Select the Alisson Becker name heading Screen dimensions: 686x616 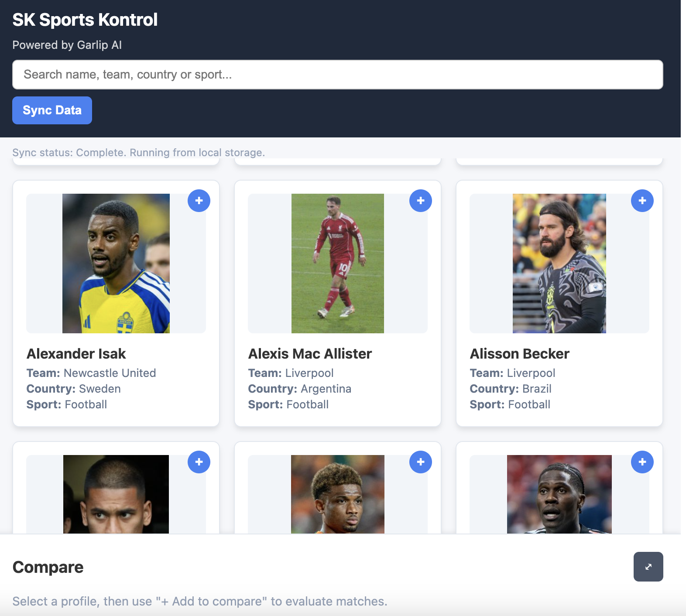[520, 354]
